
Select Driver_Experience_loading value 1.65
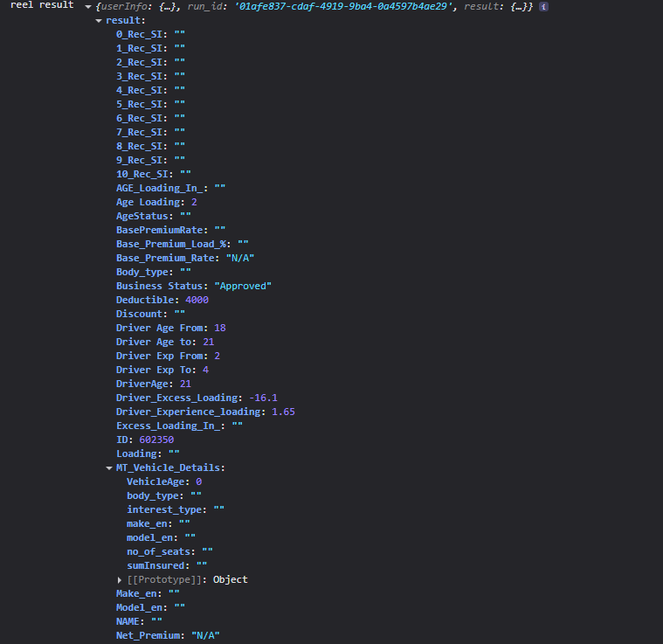283,412
